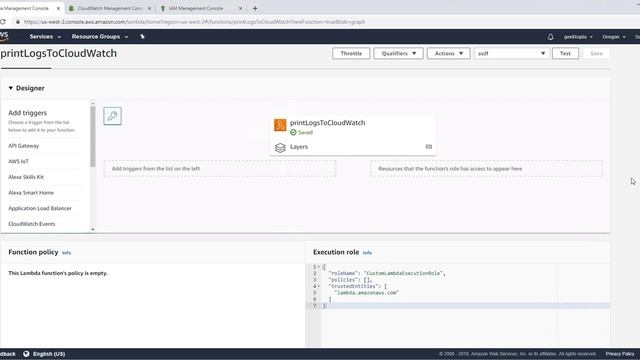Image resolution: width=640 pixels, height=360 pixels.
Task: Add the AWS IoT trigger
Action: click(18, 161)
